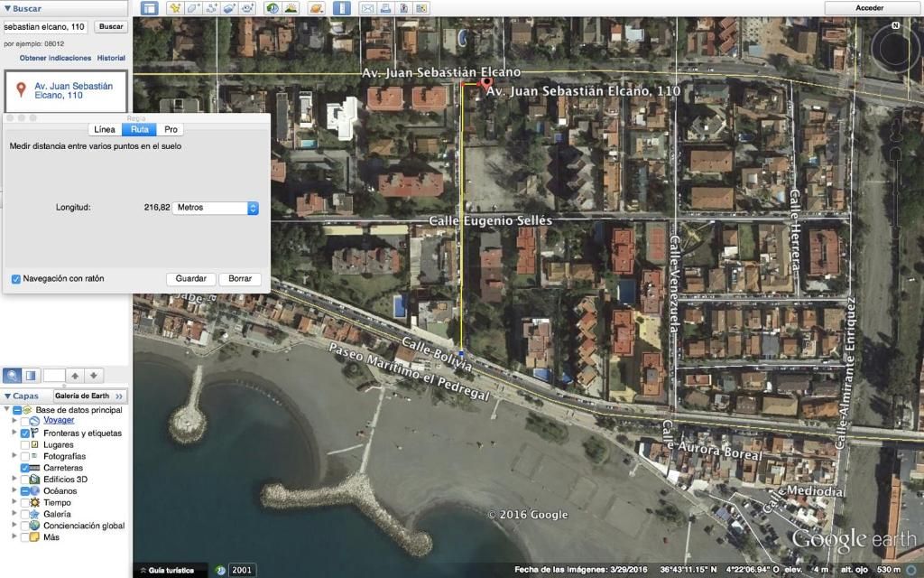Expand the Océanos layer tree arrow
The height and width of the screenshot is (578, 924).
(x=14, y=491)
